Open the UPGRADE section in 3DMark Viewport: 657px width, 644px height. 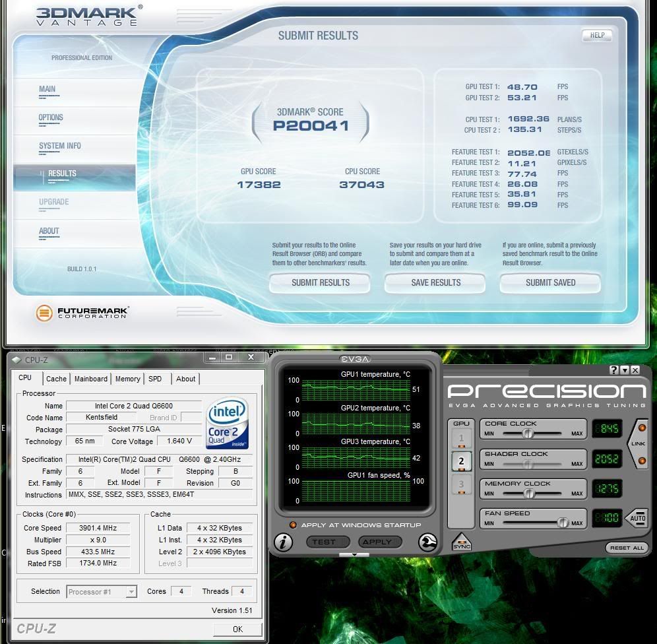point(53,203)
